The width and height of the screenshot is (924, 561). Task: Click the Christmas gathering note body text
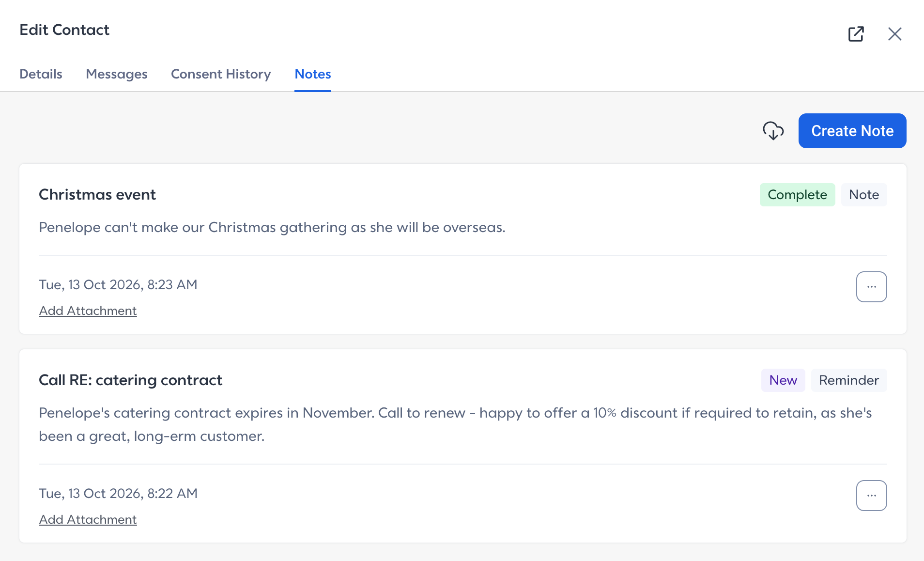click(x=272, y=227)
